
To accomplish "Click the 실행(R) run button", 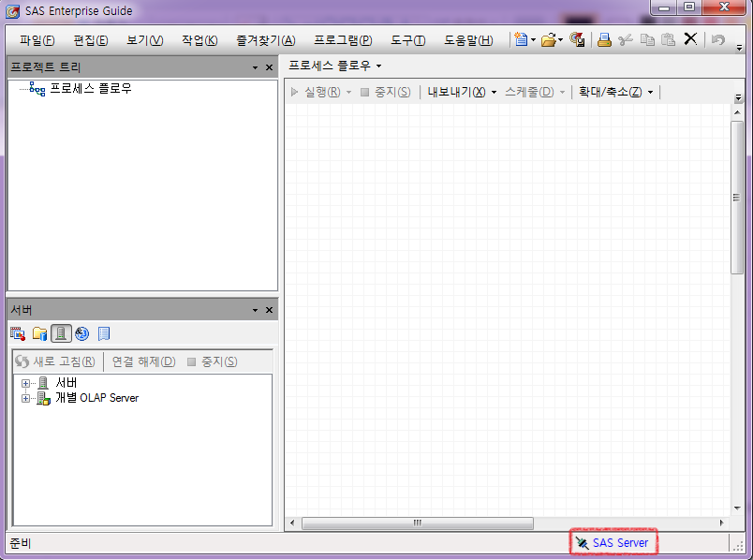I will 316,92.
